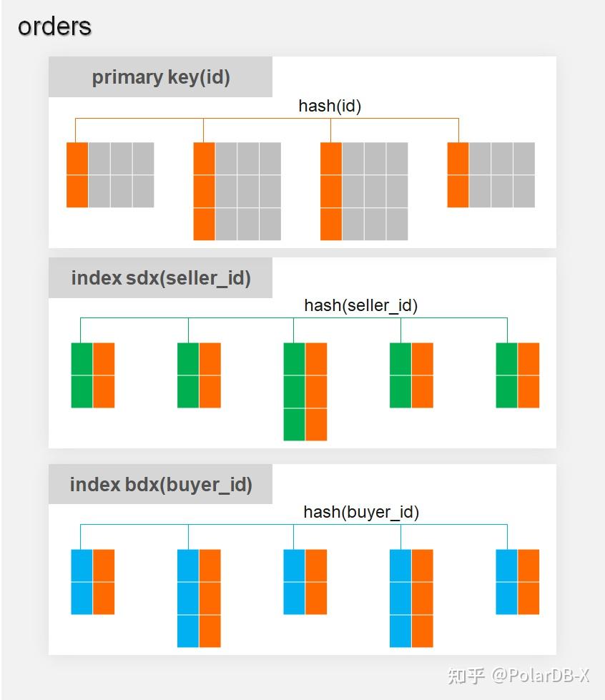This screenshot has width=605, height=700.
Task: Click the second green-orange seller_id index block
Action: (199, 375)
